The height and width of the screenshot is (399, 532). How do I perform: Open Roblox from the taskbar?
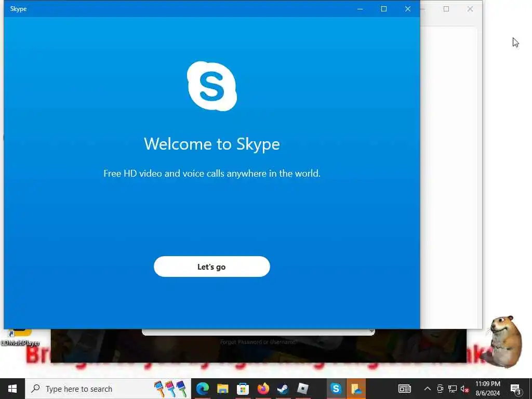point(303,389)
